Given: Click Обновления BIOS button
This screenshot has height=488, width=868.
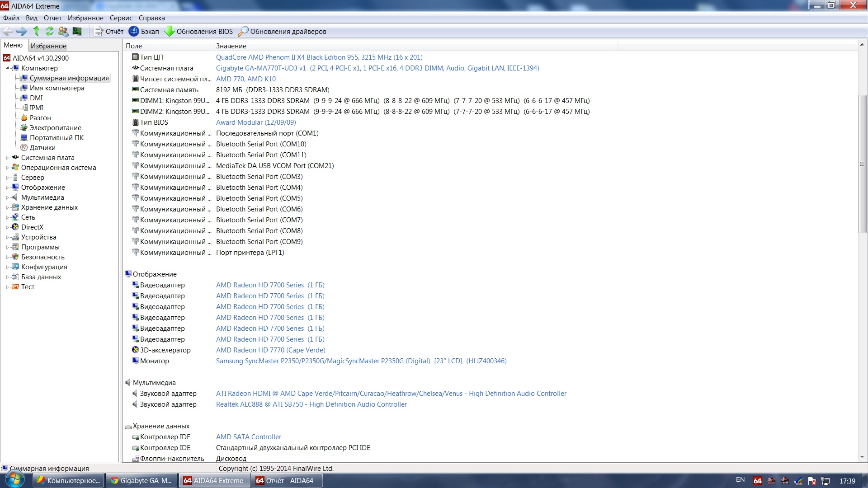Looking at the screenshot, I should click(198, 31).
